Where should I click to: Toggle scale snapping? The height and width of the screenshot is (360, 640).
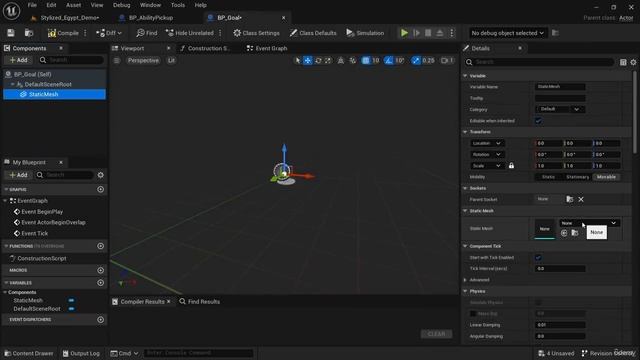coord(416,60)
